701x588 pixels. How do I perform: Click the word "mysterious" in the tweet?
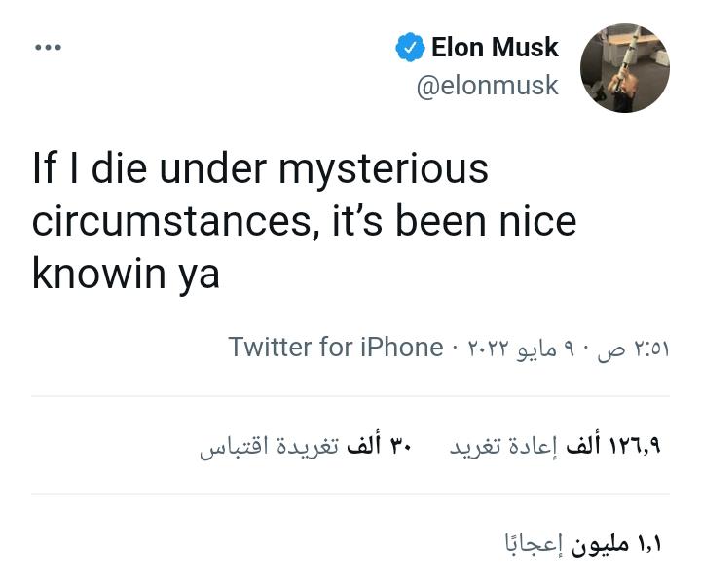pyautogui.click(x=383, y=168)
